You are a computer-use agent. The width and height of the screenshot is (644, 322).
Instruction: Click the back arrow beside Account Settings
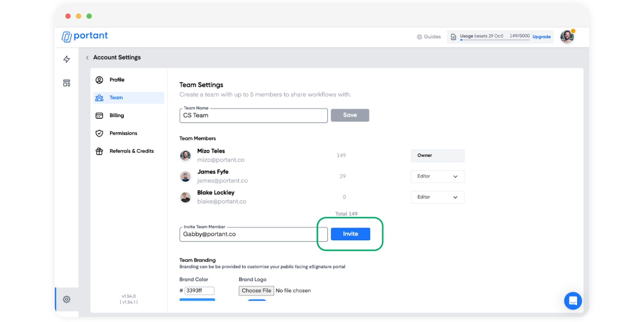click(x=87, y=58)
